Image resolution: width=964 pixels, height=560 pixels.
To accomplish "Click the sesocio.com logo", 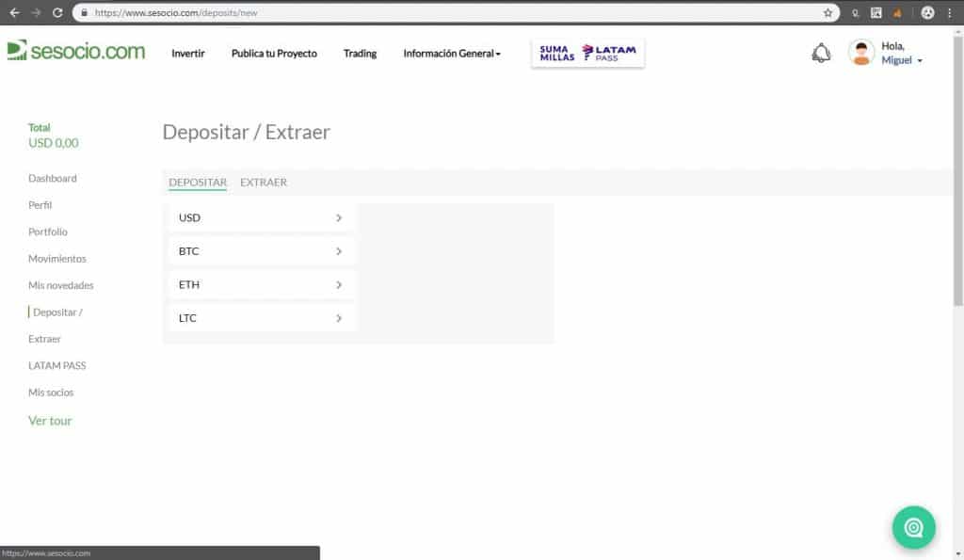I will tap(76, 51).
